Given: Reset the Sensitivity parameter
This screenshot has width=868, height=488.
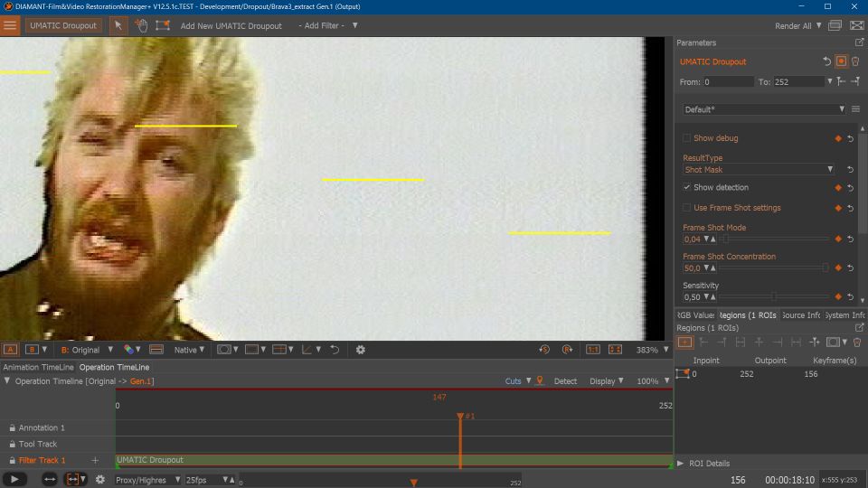Looking at the screenshot, I should [x=850, y=297].
